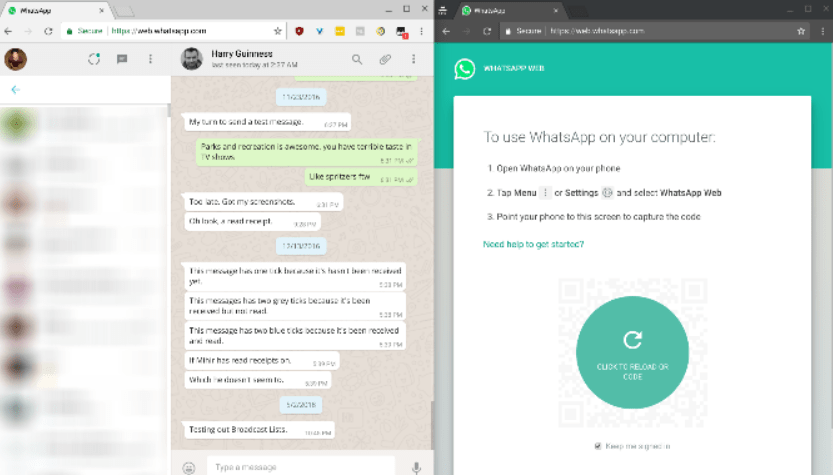
Task: Click the teal back arrow in sidebar
Action: click(15, 90)
